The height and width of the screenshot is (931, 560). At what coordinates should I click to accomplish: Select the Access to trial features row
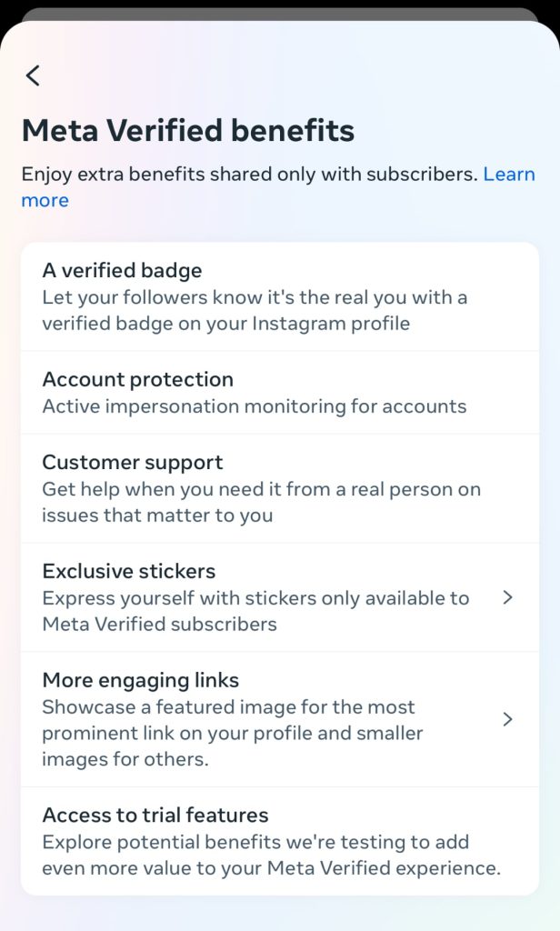pos(273,841)
